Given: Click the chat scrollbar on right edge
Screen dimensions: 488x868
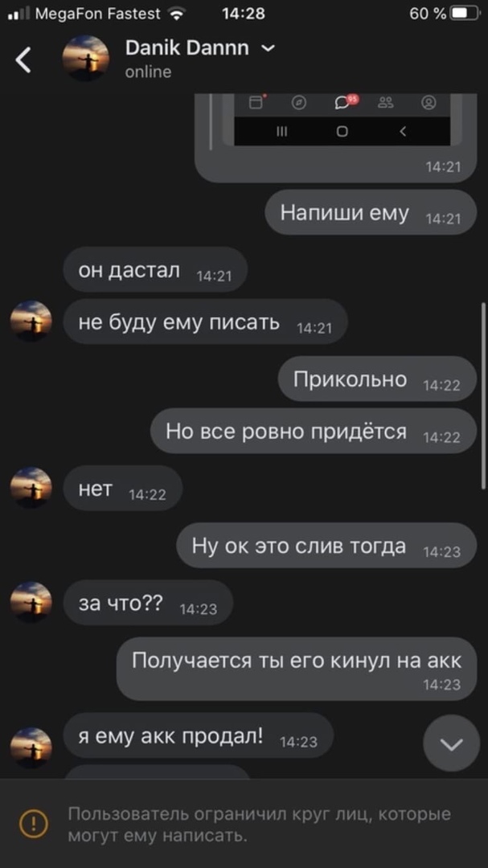Looking at the screenshot, I should point(483,395).
